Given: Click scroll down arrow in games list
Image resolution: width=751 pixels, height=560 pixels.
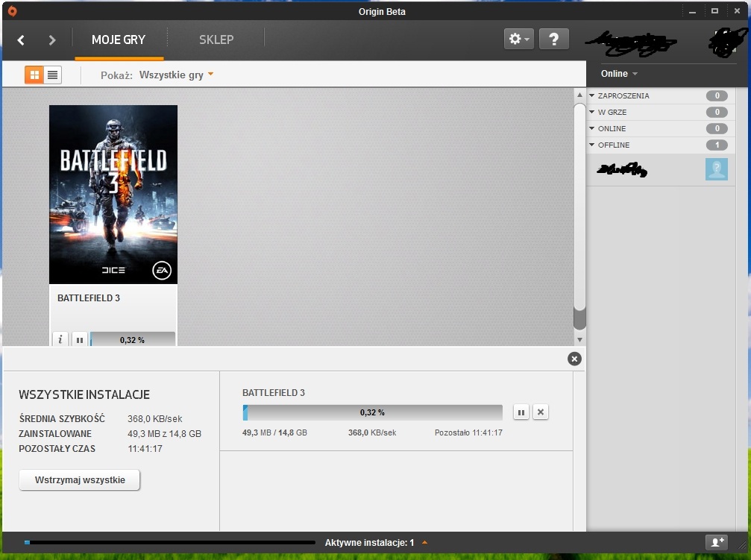Looking at the screenshot, I should 579,339.
